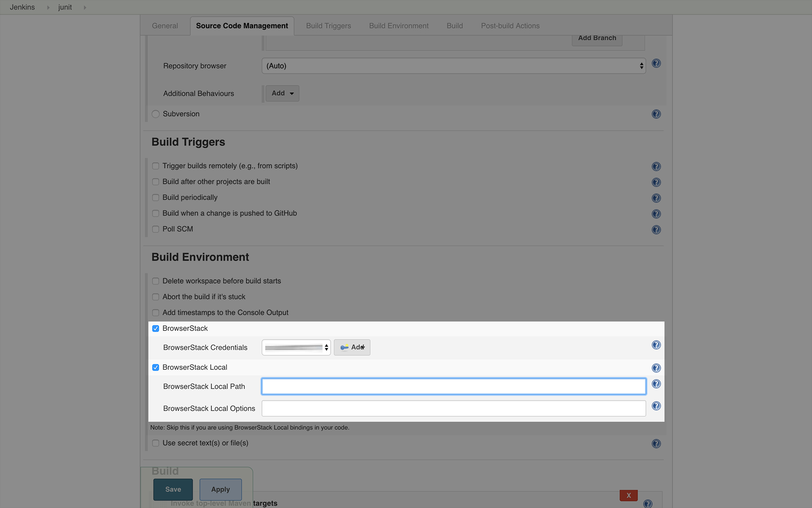Jump to the Build tab

(455, 26)
